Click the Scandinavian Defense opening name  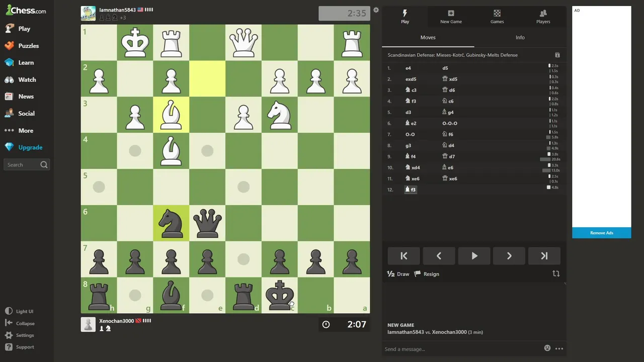tap(452, 55)
